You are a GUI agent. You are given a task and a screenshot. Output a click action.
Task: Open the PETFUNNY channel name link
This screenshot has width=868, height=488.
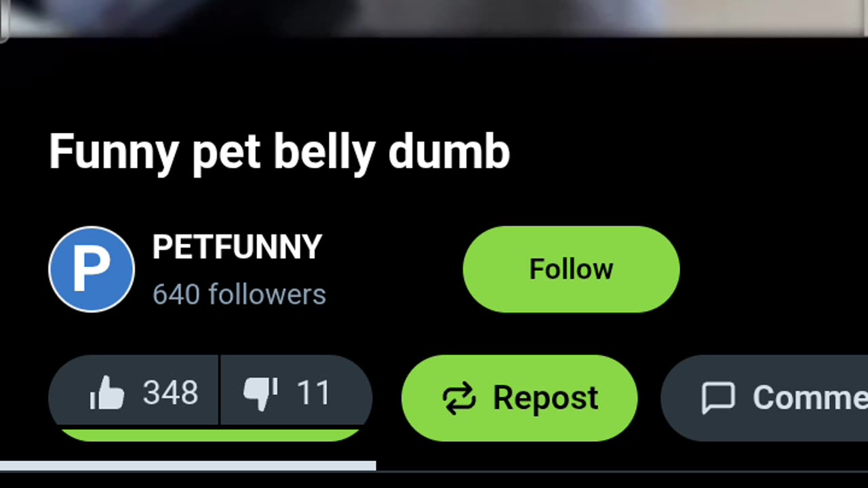(237, 247)
